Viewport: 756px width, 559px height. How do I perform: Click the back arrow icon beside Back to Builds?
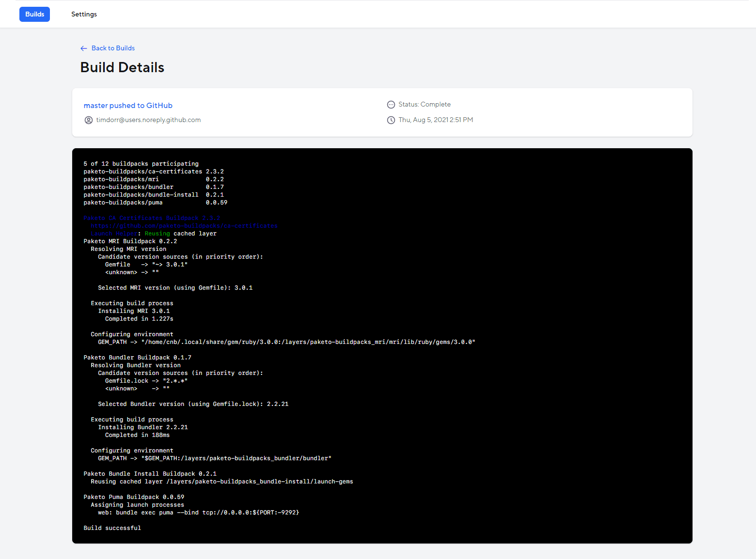point(83,48)
